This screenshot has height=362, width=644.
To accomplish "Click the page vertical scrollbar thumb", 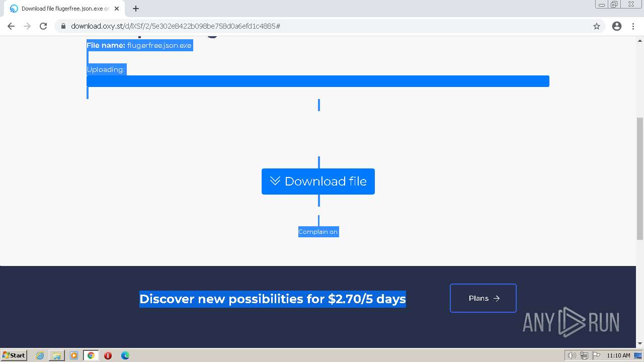I will (x=640, y=179).
